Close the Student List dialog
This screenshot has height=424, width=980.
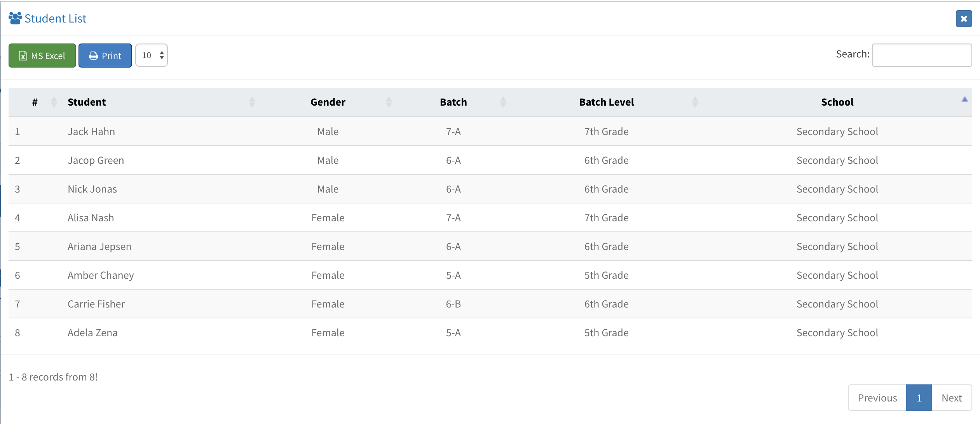pyautogui.click(x=964, y=19)
